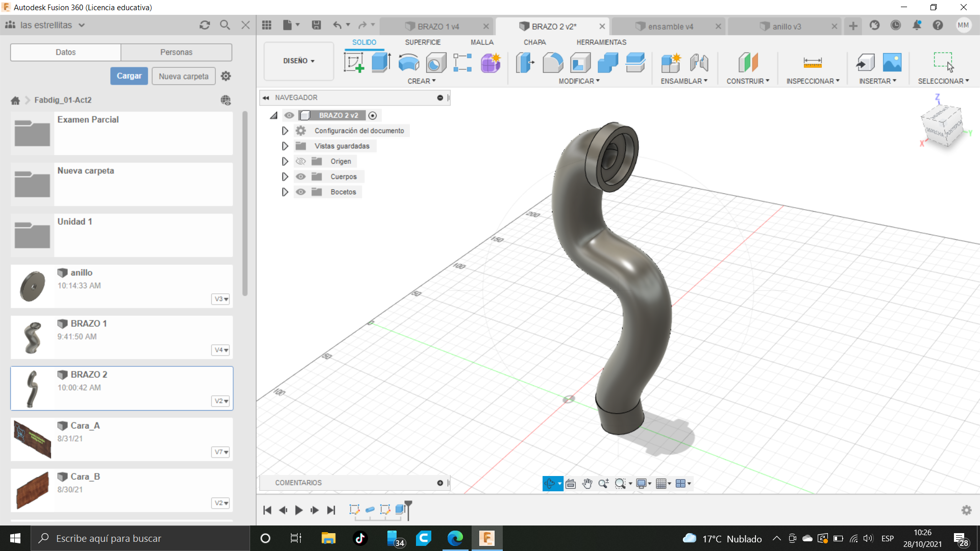
Task: Select the Fillet tool
Action: click(x=552, y=63)
